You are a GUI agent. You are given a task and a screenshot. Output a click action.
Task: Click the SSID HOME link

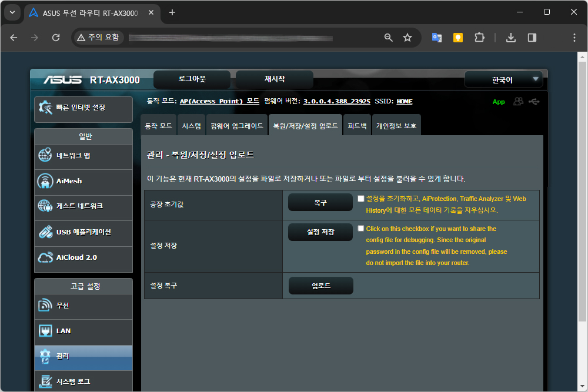(405, 101)
